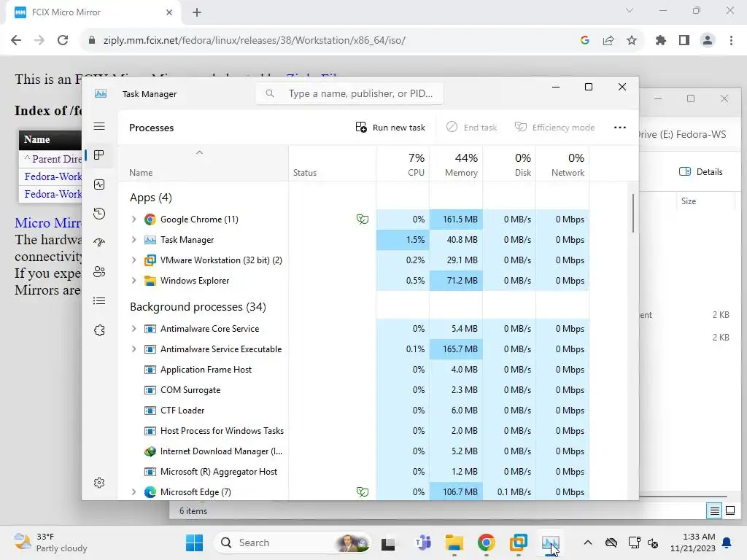Image resolution: width=747 pixels, height=560 pixels.
Task: Select Application Frame Host process row
Action: point(354,370)
